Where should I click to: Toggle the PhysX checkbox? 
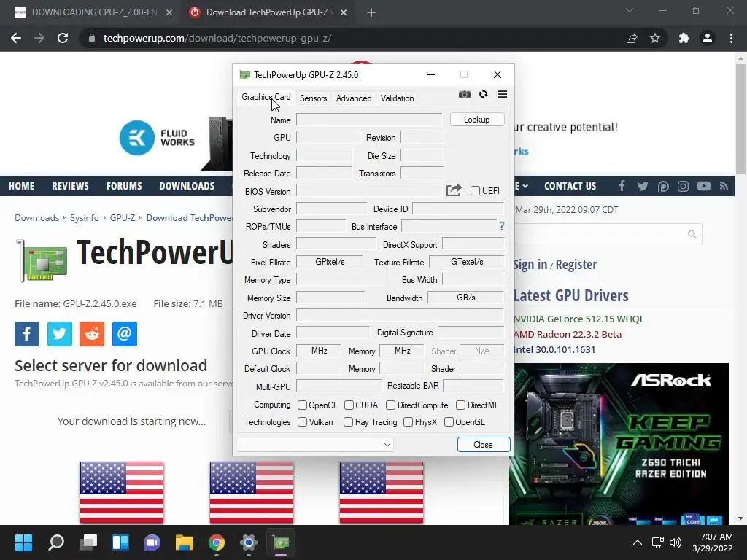(408, 422)
